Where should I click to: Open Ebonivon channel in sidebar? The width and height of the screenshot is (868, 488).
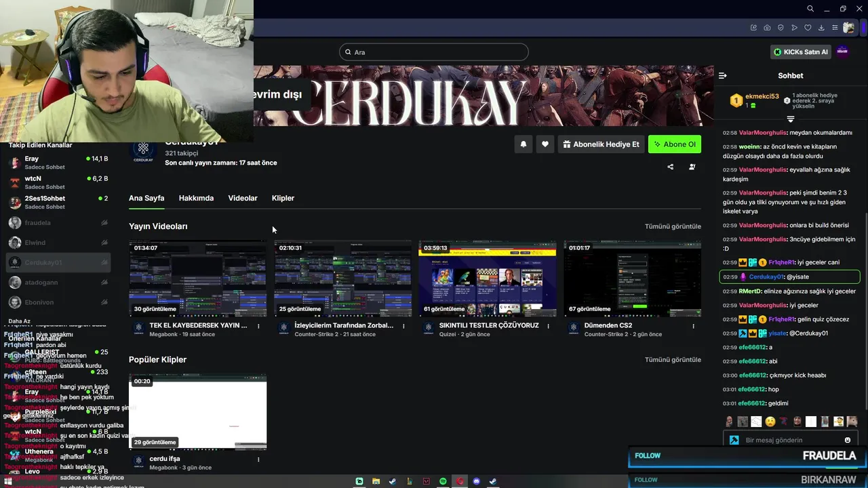tap(58, 302)
